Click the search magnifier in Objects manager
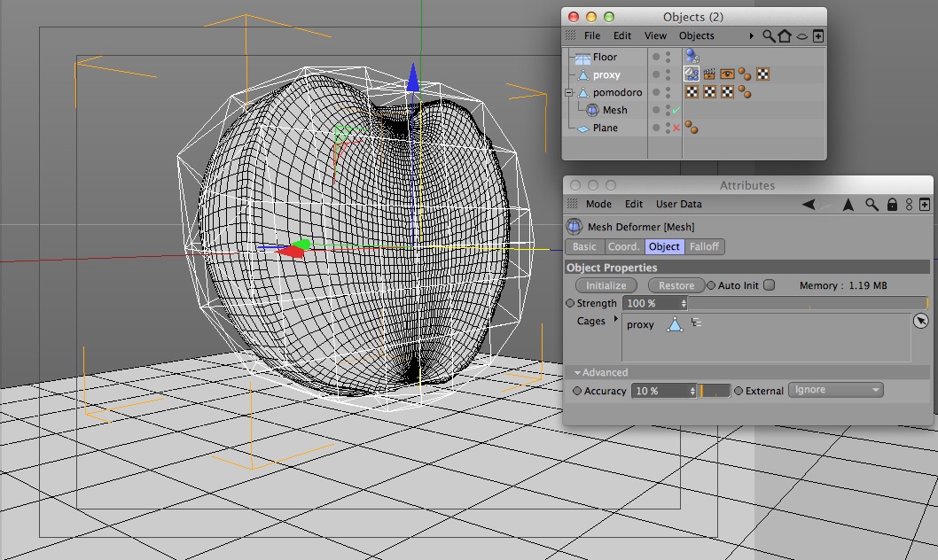Image resolution: width=938 pixels, height=560 pixels. pyautogui.click(x=769, y=35)
